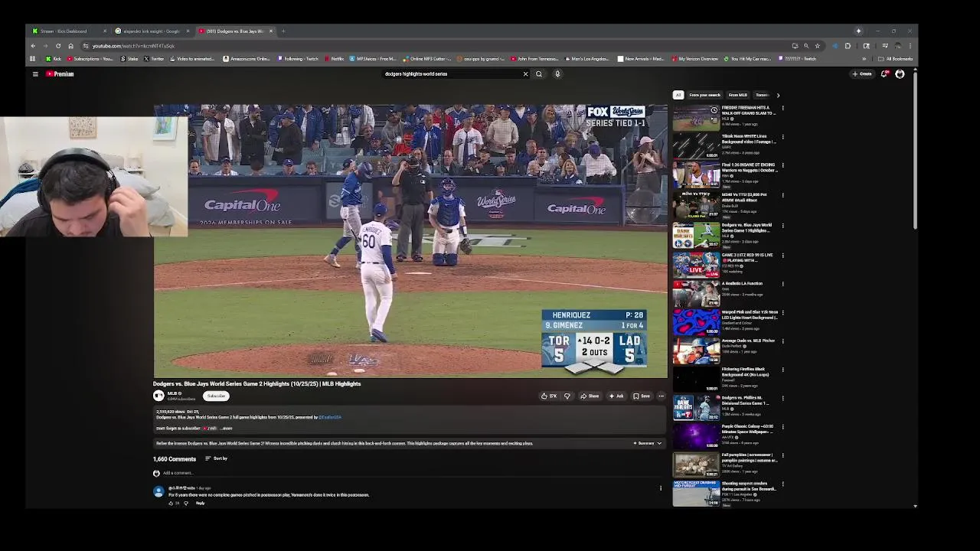Open options for Game 1 Highlights suggestion
The image size is (980, 551).
tap(782, 226)
